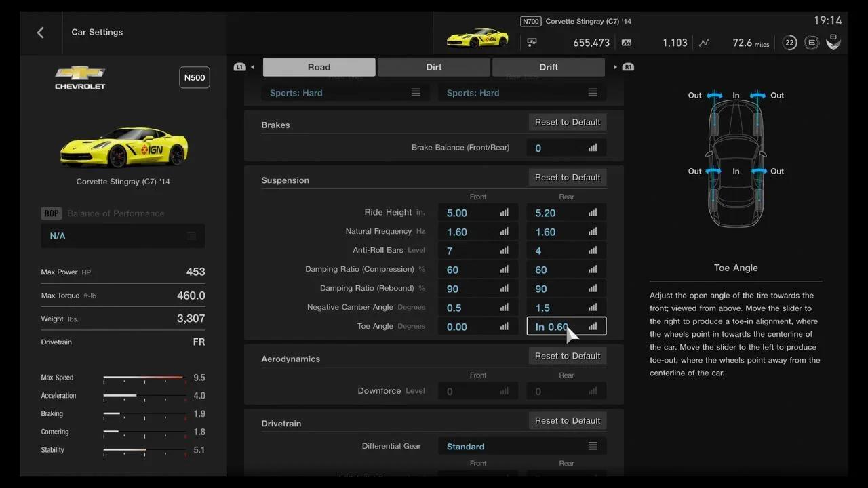Viewport: 868px width, 488px height.
Task: Reset Drivetrain section to default
Action: (568, 421)
